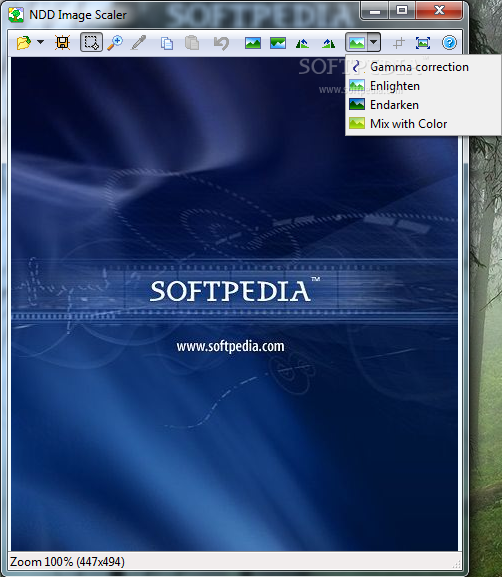The height and width of the screenshot is (577, 502).
Task: Click the resize grip in the status bar corner
Action: pos(457,564)
